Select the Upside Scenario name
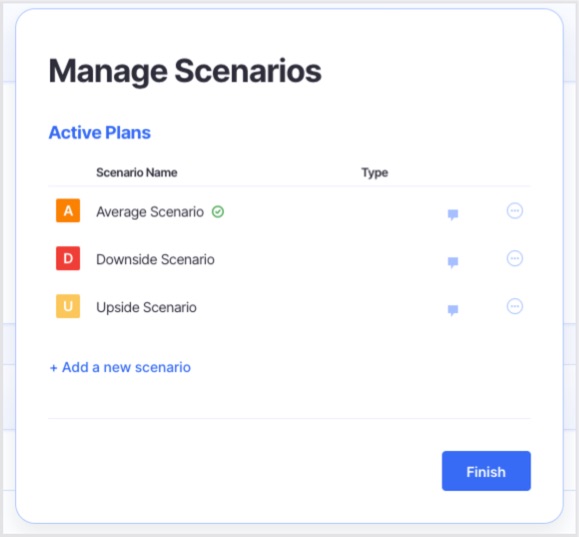579x537 pixels. [x=146, y=307]
